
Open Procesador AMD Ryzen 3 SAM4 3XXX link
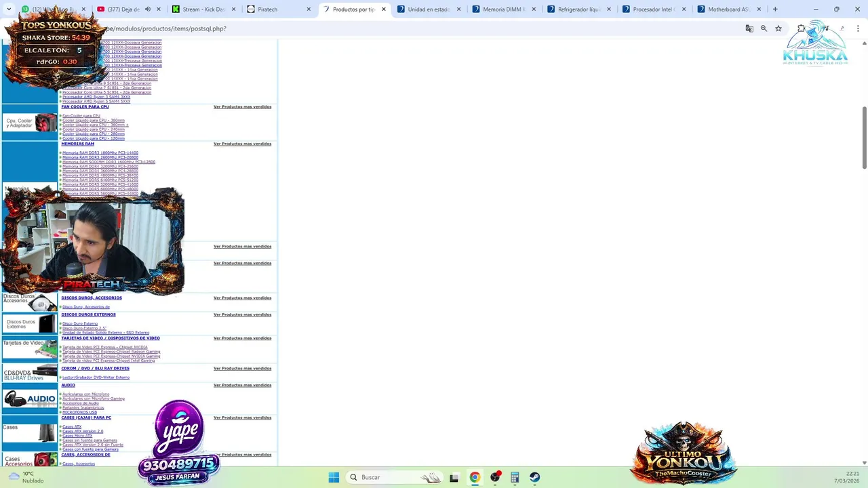point(96,97)
